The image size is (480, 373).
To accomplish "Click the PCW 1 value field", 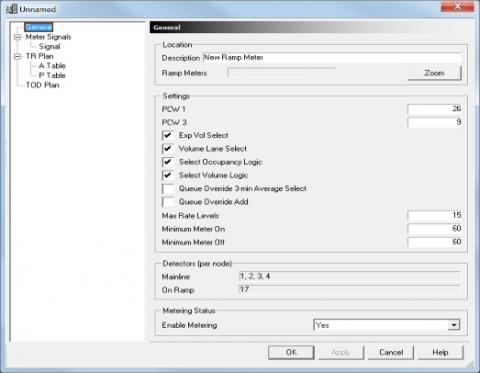I will (434, 109).
